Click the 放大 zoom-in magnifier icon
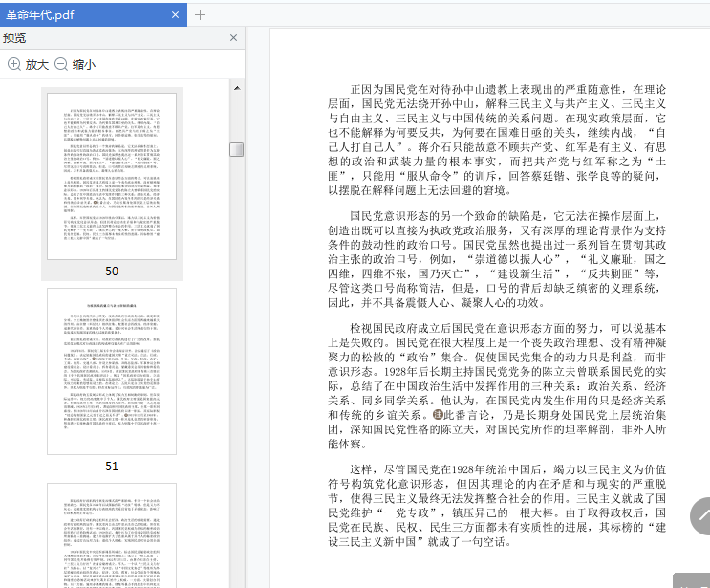This screenshot has width=710, height=588. (14, 64)
